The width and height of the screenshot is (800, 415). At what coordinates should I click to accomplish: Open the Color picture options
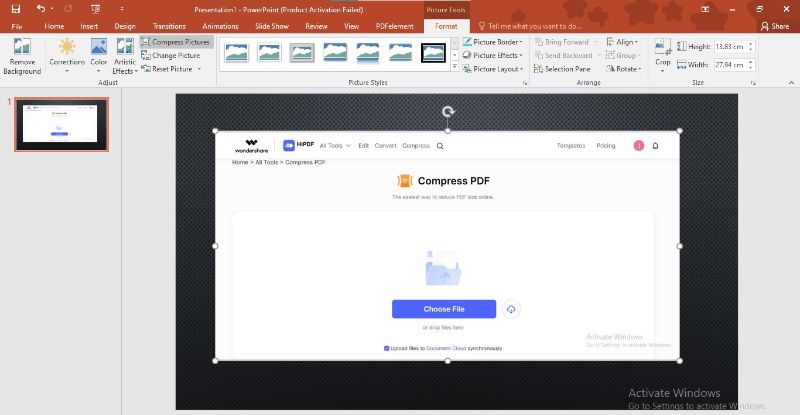pyautogui.click(x=98, y=56)
